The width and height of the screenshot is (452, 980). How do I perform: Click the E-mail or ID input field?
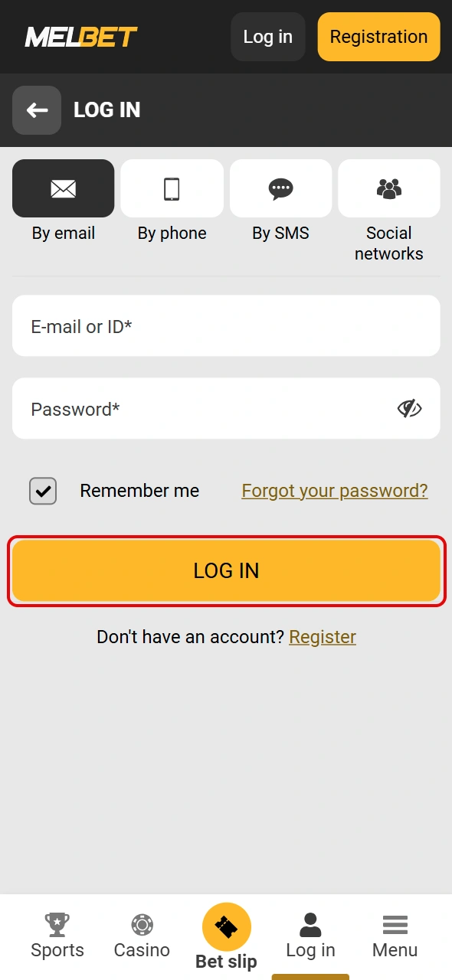pyautogui.click(x=226, y=325)
